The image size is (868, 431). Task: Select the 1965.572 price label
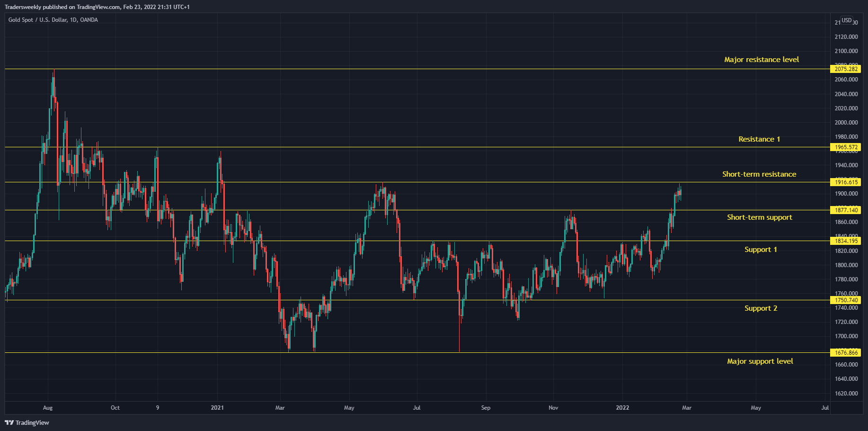click(x=846, y=147)
